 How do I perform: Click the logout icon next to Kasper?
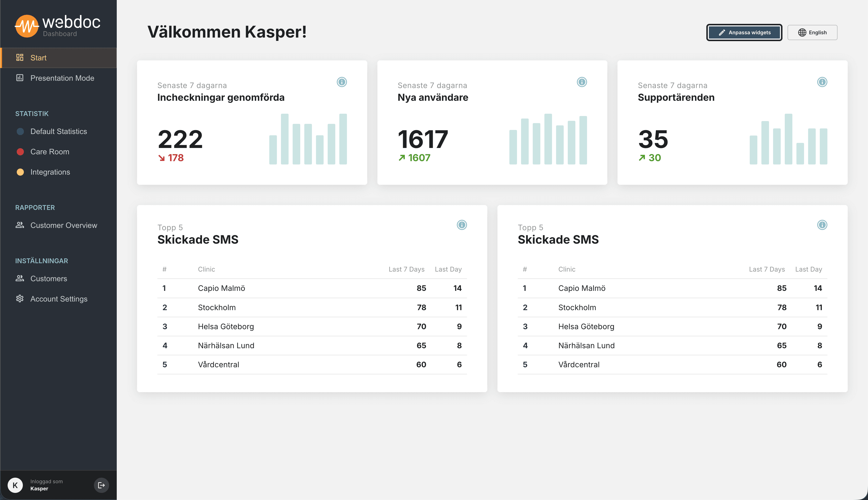(x=101, y=485)
